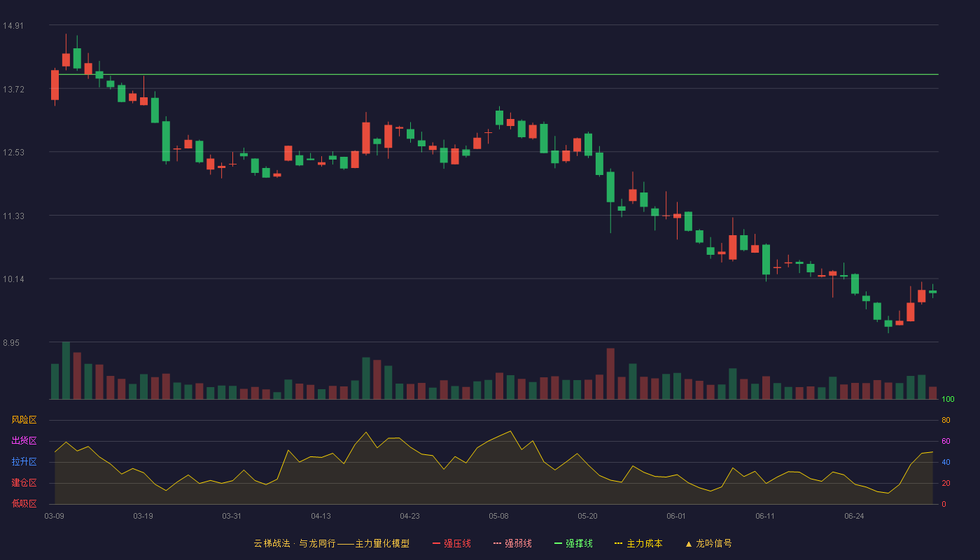This screenshot has width=980, height=560.
Task: Click the 05-20 date label
Action: (587, 516)
